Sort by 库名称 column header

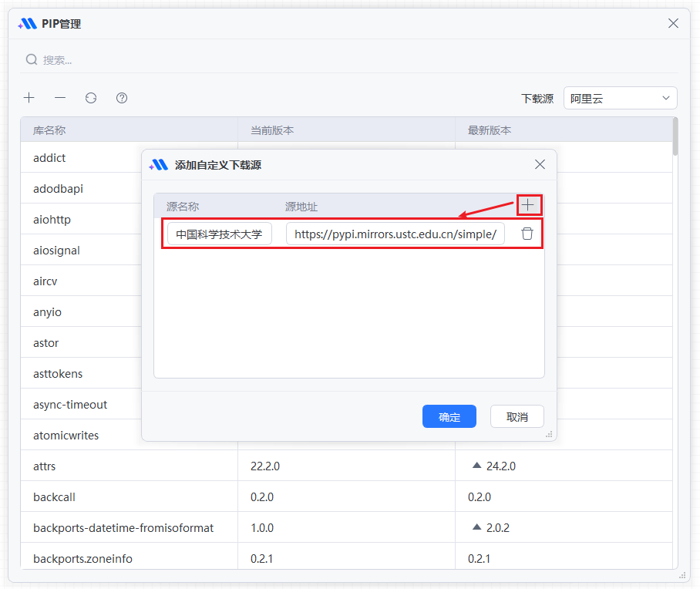(x=129, y=130)
